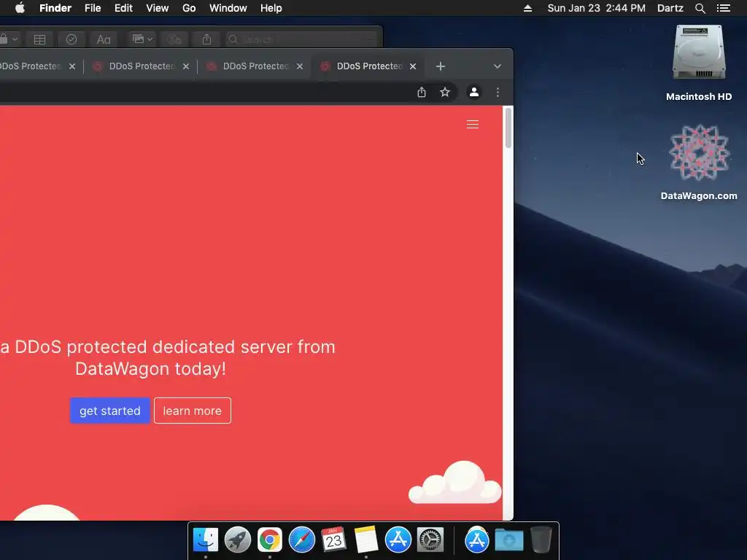The image size is (747, 560).
Task: Click the collaborate icon in background window toolbar
Action: point(174,39)
